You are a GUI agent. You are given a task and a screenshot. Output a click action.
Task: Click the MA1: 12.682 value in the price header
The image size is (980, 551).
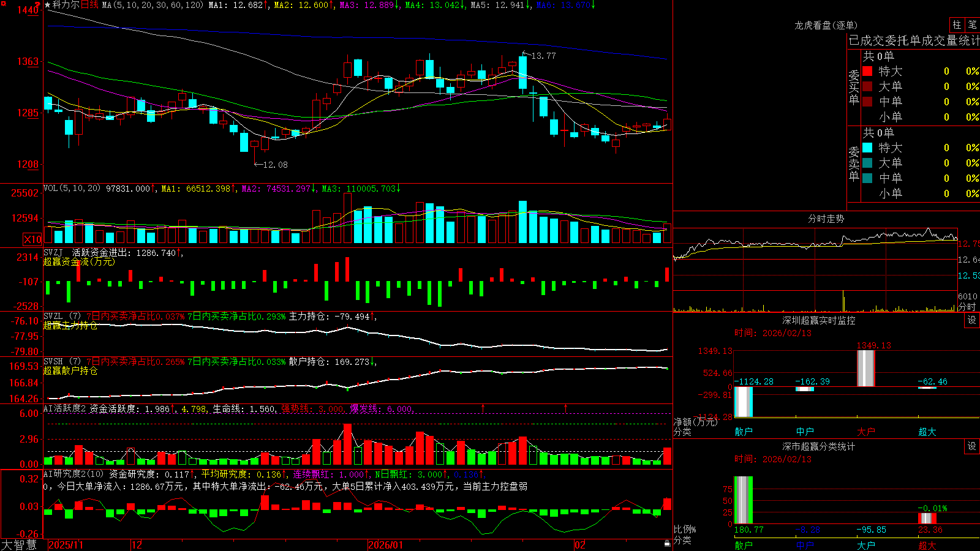pyautogui.click(x=239, y=5)
